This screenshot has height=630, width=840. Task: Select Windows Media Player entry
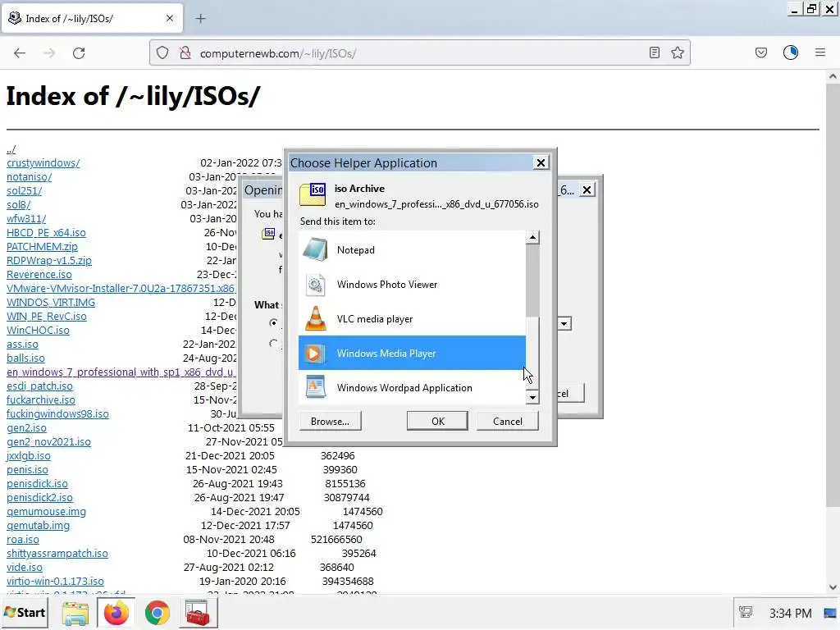coord(412,353)
